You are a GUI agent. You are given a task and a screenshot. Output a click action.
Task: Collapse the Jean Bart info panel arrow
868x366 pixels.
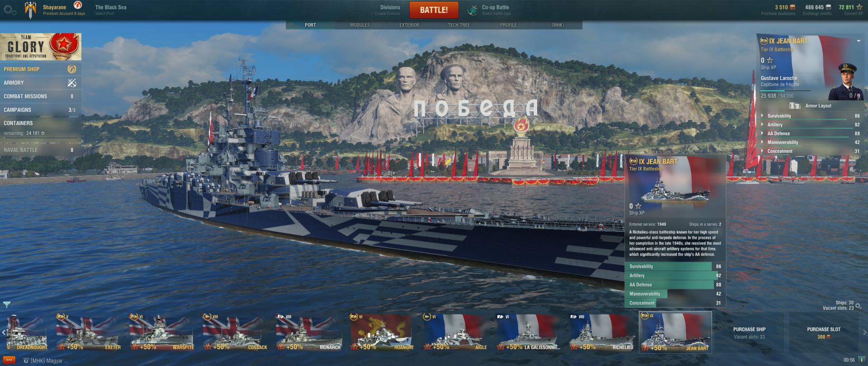click(859, 41)
